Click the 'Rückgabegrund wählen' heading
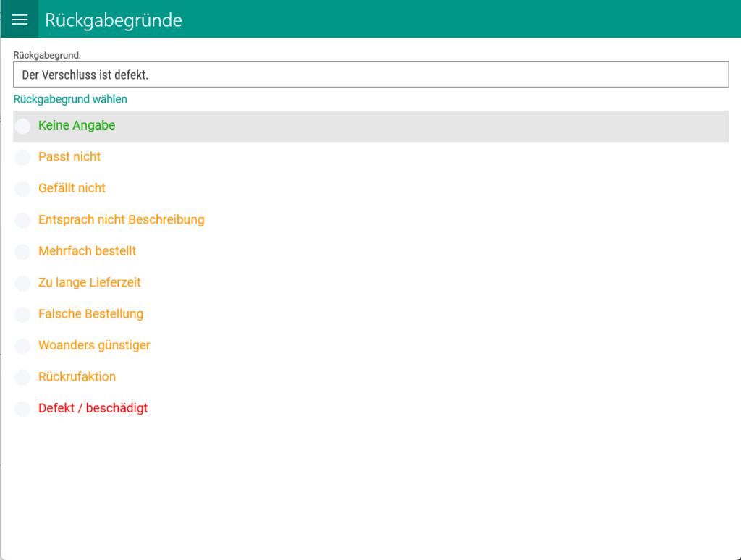 (x=70, y=99)
